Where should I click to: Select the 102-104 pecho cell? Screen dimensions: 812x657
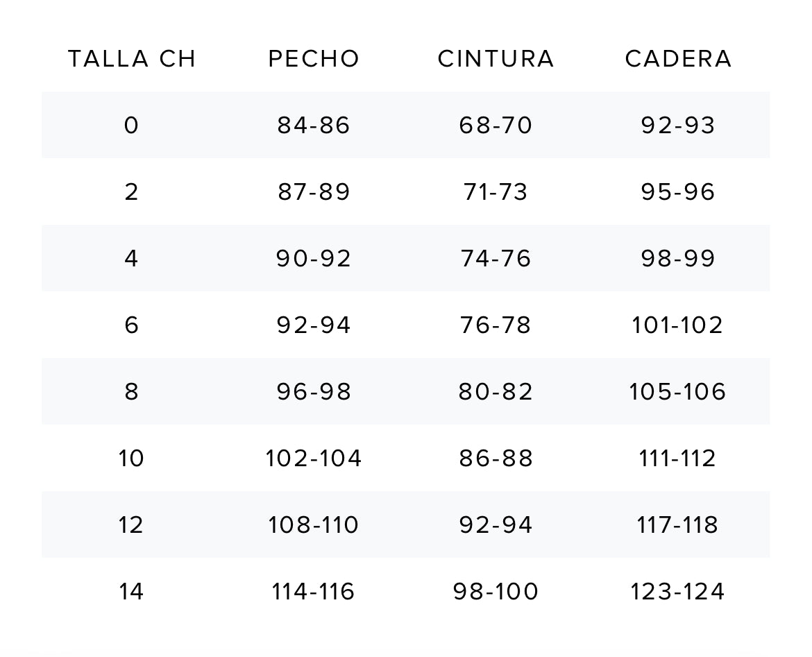tap(314, 459)
